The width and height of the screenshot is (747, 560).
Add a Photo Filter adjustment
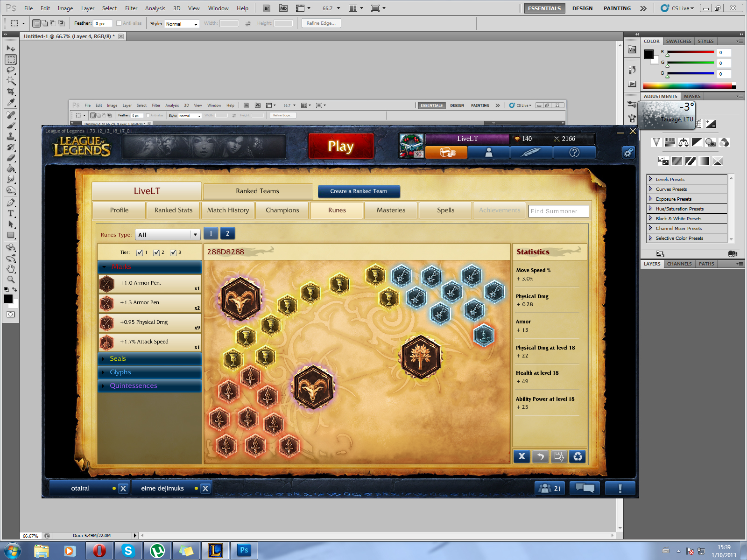coord(711,142)
